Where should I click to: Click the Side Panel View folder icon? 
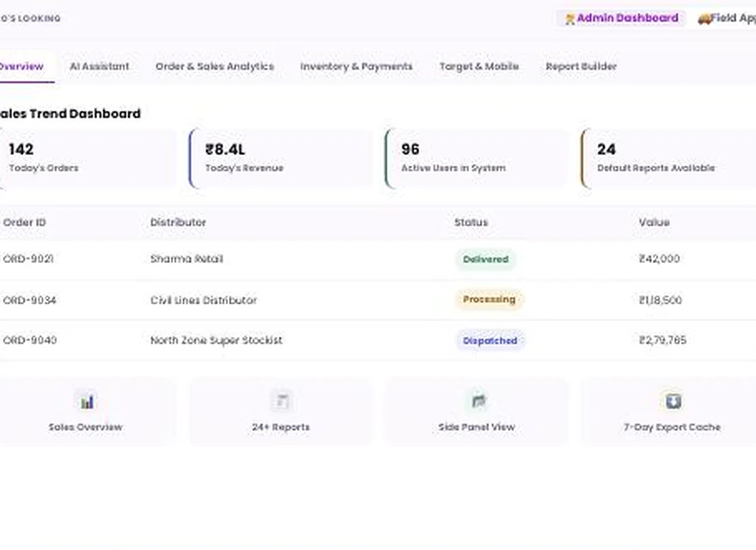point(478,401)
